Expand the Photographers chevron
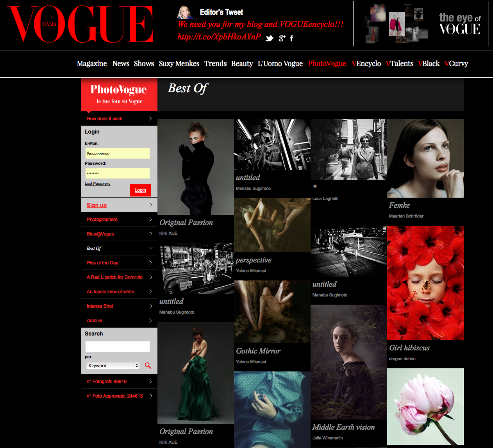 (x=151, y=219)
